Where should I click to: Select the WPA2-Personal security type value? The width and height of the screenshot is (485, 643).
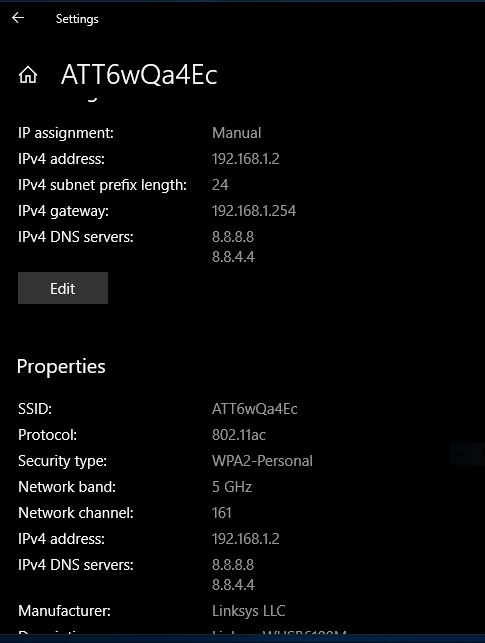coord(262,461)
